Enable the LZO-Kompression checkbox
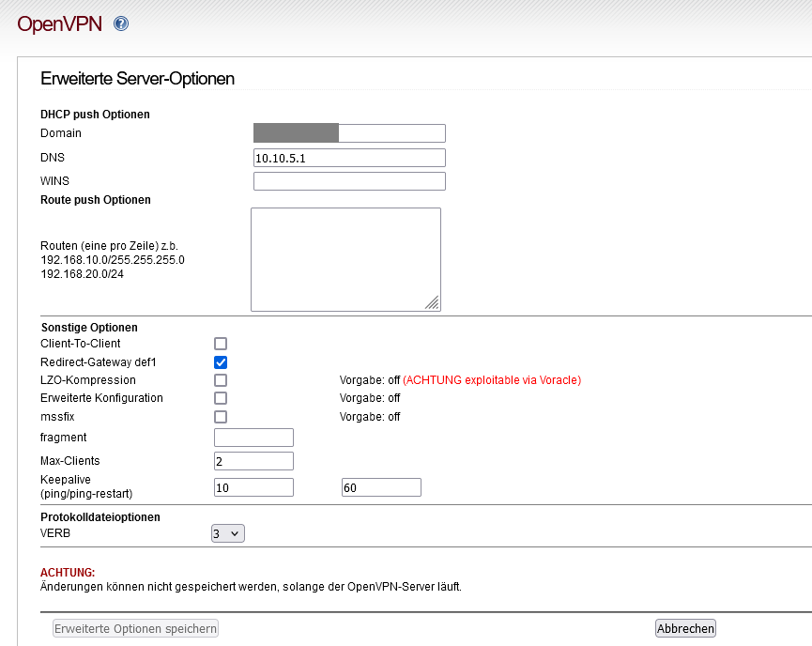The image size is (812, 646). pyautogui.click(x=221, y=380)
